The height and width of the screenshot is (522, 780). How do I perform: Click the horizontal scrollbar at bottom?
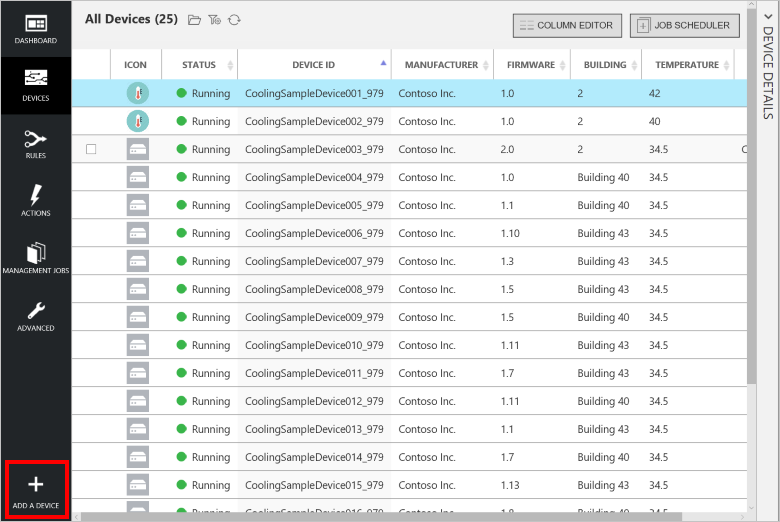click(382, 517)
